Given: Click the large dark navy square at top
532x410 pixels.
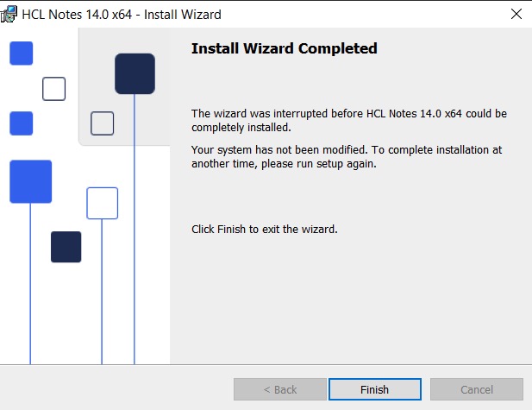Looking at the screenshot, I should [x=135, y=73].
